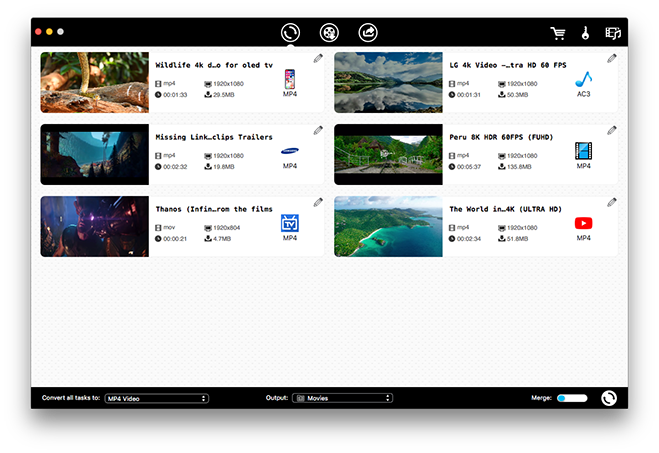Select The World in 4K island thumbnail
659x453 pixels.
pyautogui.click(x=388, y=226)
